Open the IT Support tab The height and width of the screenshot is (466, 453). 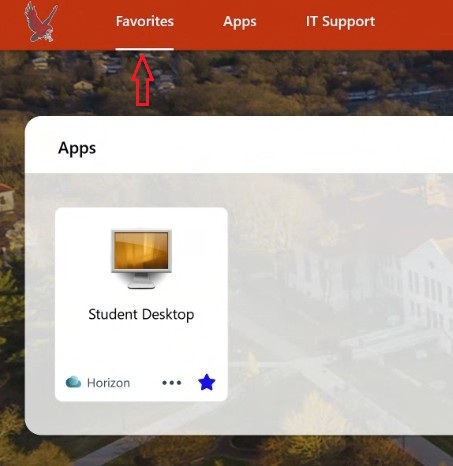[340, 22]
